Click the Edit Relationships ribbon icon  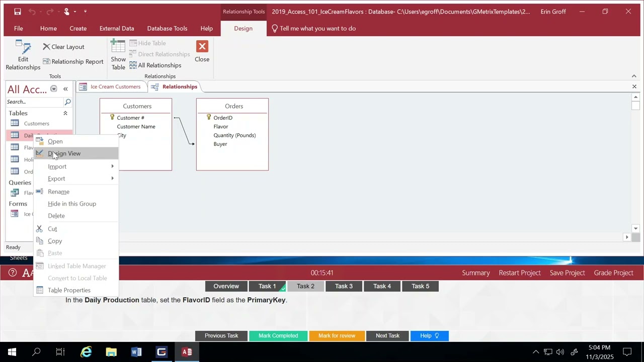pos(23,55)
